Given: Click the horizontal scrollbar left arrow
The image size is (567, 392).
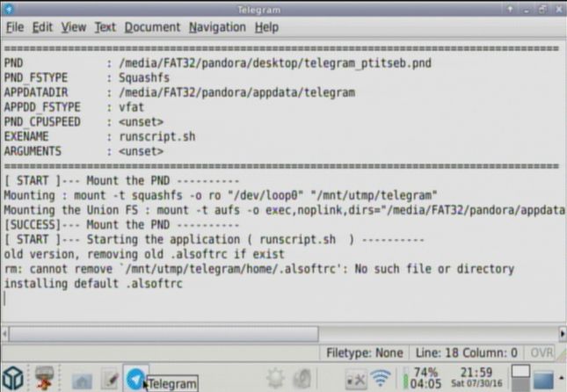Looking at the screenshot, I should coord(6,334).
